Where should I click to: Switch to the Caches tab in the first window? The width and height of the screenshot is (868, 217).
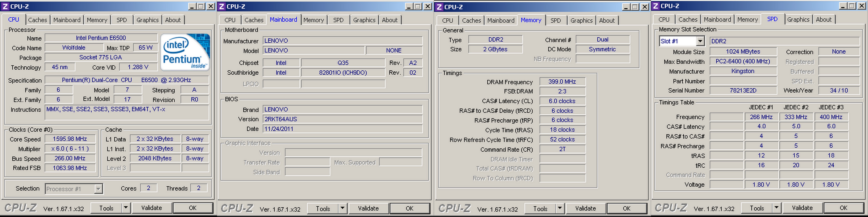(37, 20)
